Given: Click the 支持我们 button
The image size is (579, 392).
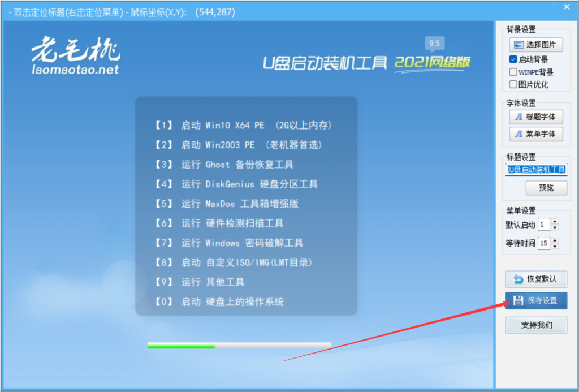Looking at the screenshot, I should (536, 325).
